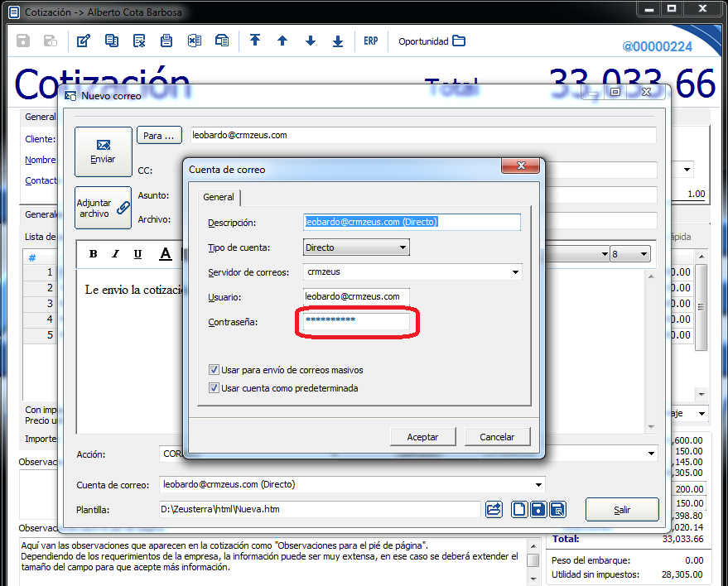Open the ERP toolbar button

click(x=370, y=41)
